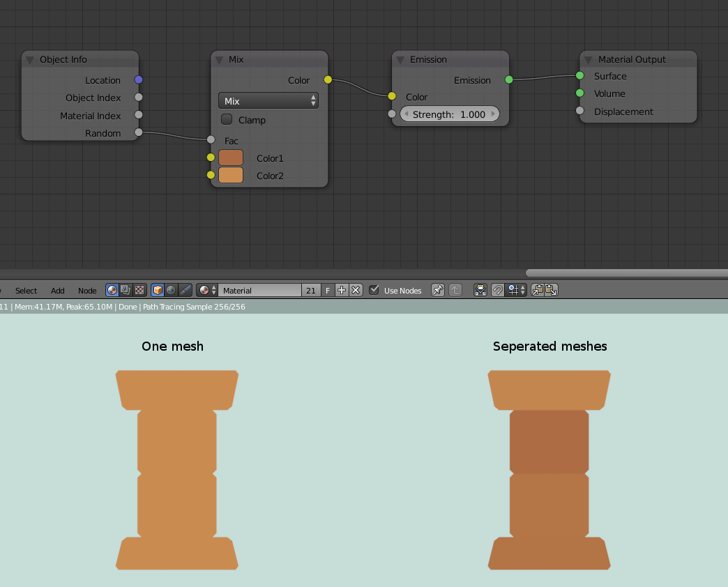Copy selected nodes to clipboard icon

tap(538, 291)
